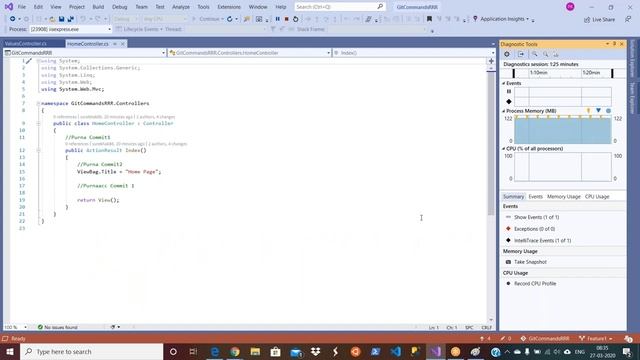Switch to CPU Usage tab
The height and width of the screenshot is (360, 640).
click(x=597, y=197)
